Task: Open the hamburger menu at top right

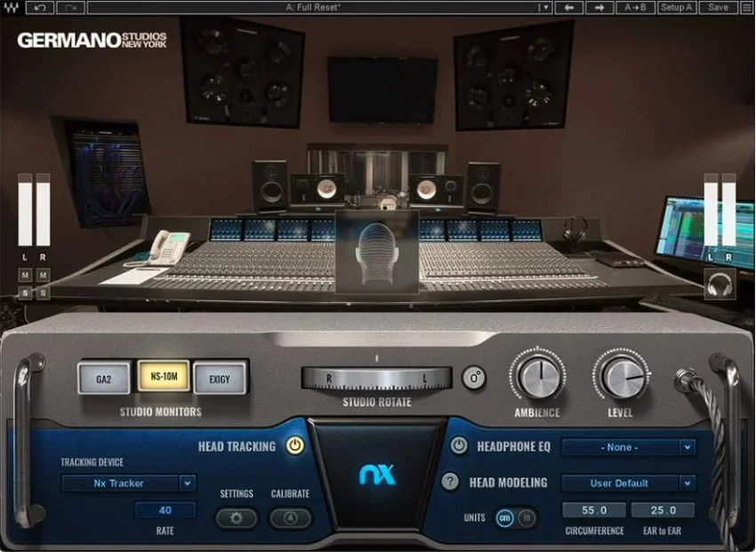Action: click(x=747, y=7)
